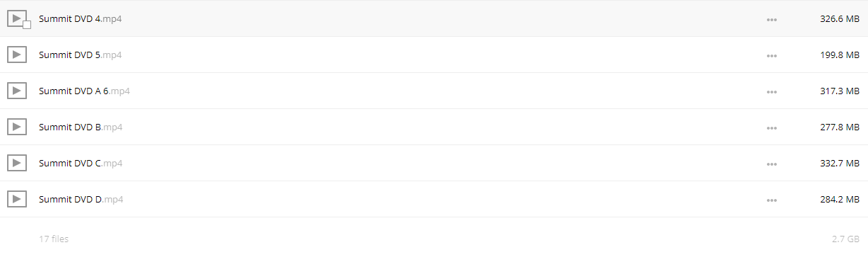
Task: Open the Summit DVD 4.mp4 file name
Action: (80, 18)
